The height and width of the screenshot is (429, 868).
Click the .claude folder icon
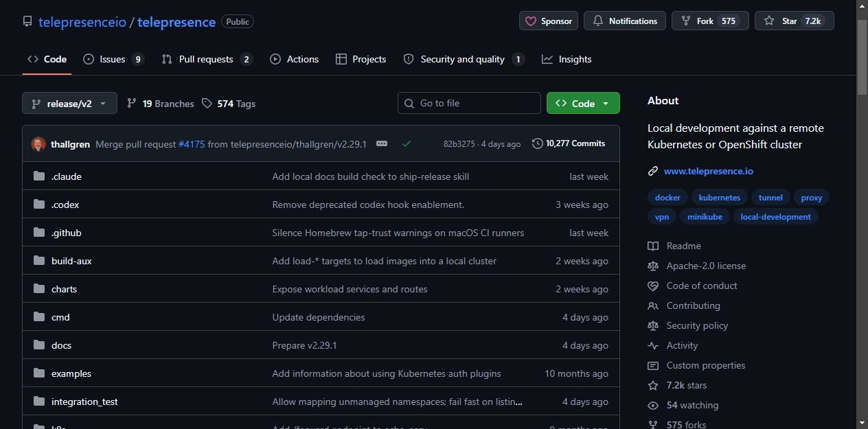click(39, 176)
